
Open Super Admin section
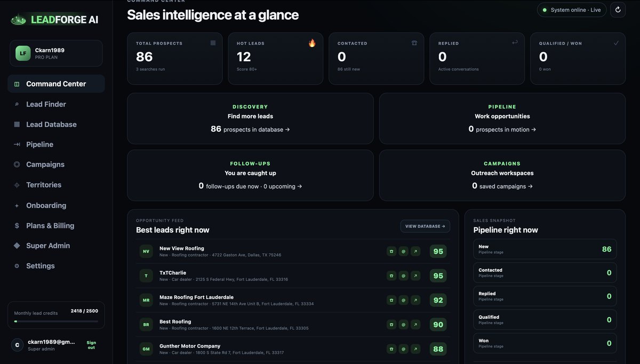coord(56,246)
